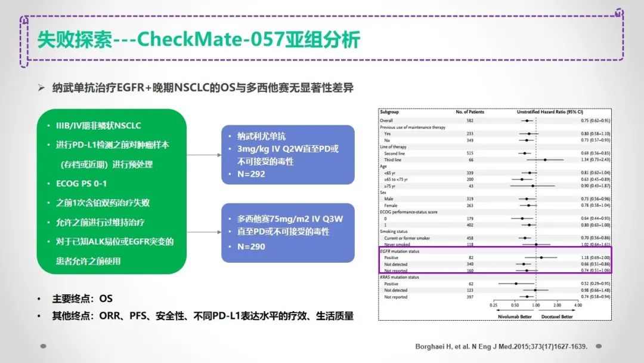Click "Not reported" under KRAS mutation status
The image size is (644, 363).
tap(395, 297)
